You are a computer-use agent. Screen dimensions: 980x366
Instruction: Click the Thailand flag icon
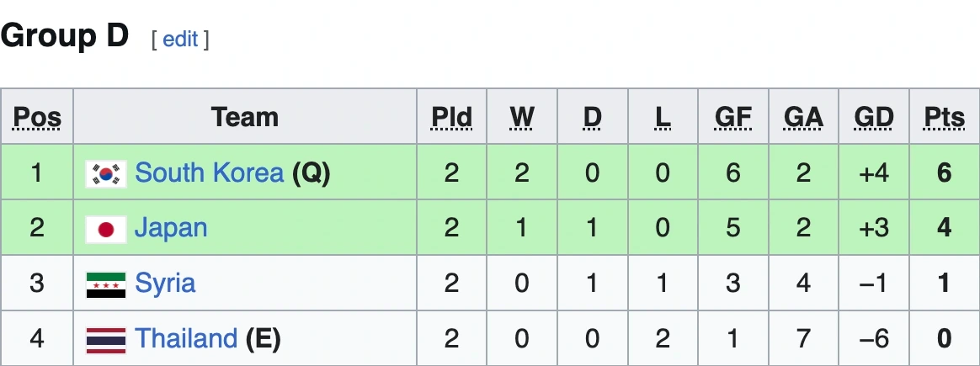coord(106,340)
